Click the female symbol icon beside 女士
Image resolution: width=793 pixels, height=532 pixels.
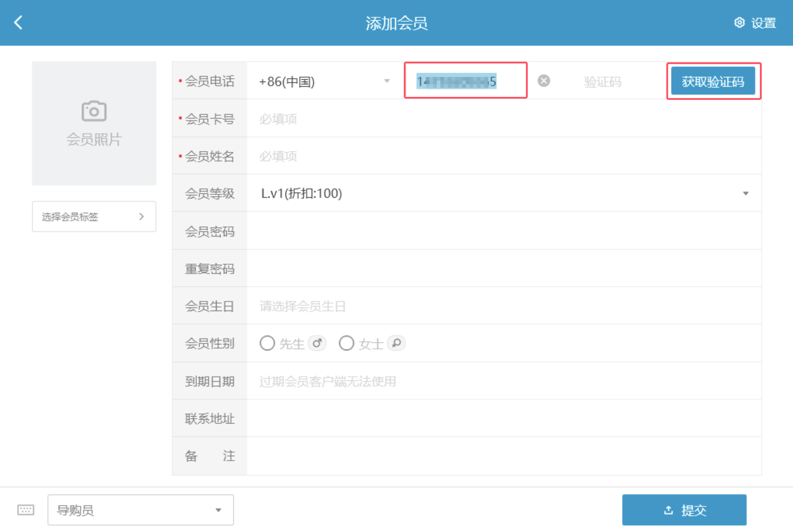(x=396, y=343)
